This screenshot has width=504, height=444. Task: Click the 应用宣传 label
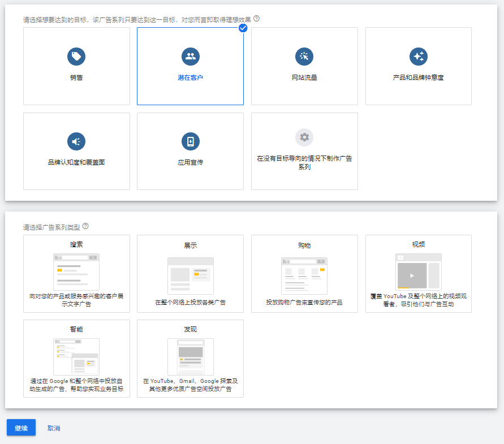[190, 162]
